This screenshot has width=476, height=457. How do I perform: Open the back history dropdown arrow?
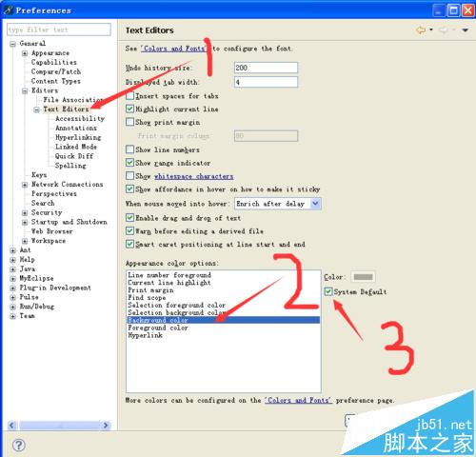click(431, 30)
